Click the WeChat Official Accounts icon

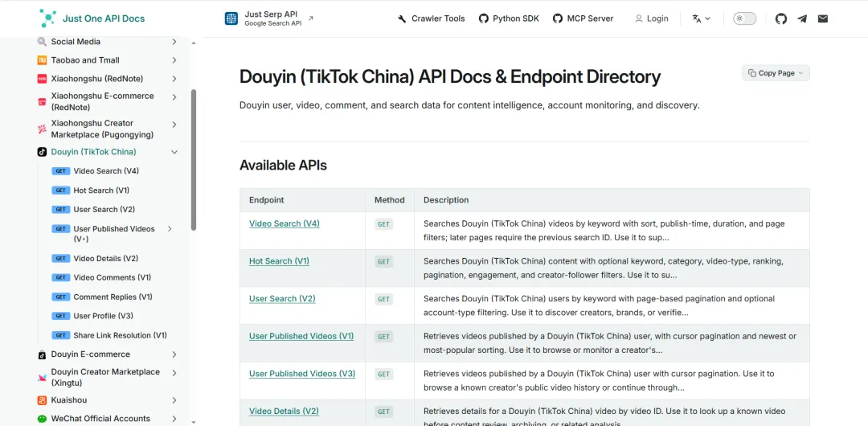(x=42, y=419)
